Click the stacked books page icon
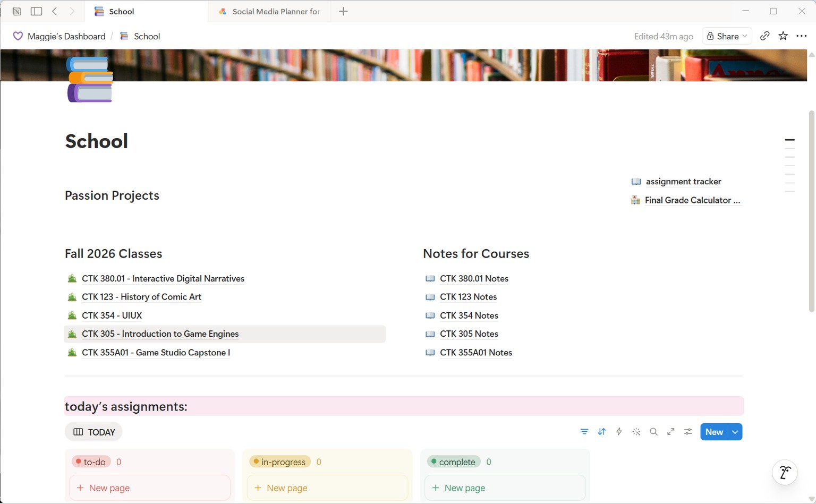The width and height of the screenshot is (816, 504). tap(90, 79)
